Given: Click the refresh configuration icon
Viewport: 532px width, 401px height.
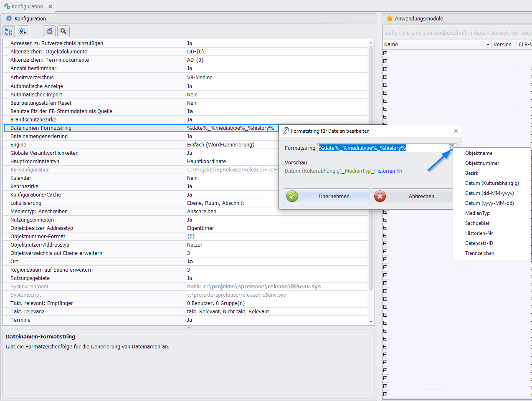Looking at the screenshot, I should tap(49, 31).
